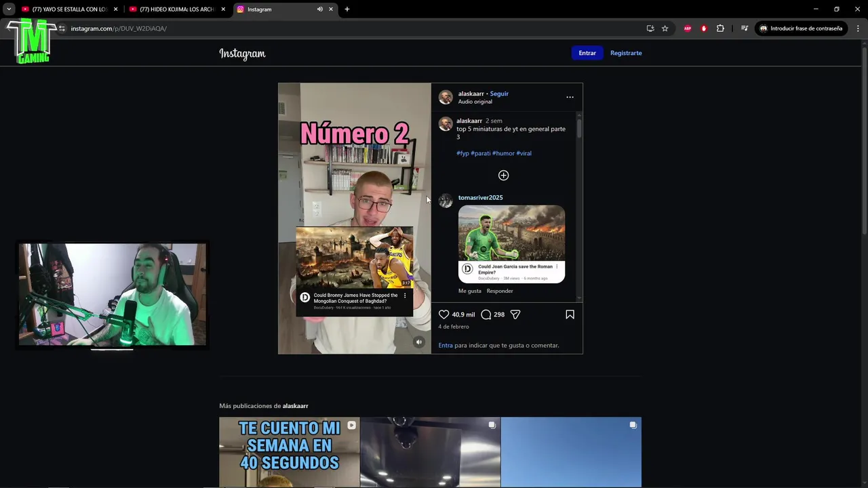This screenshot has width=868, height=488.
Task: Open the Regístrarte sign-up link
Action: [626, 53]
